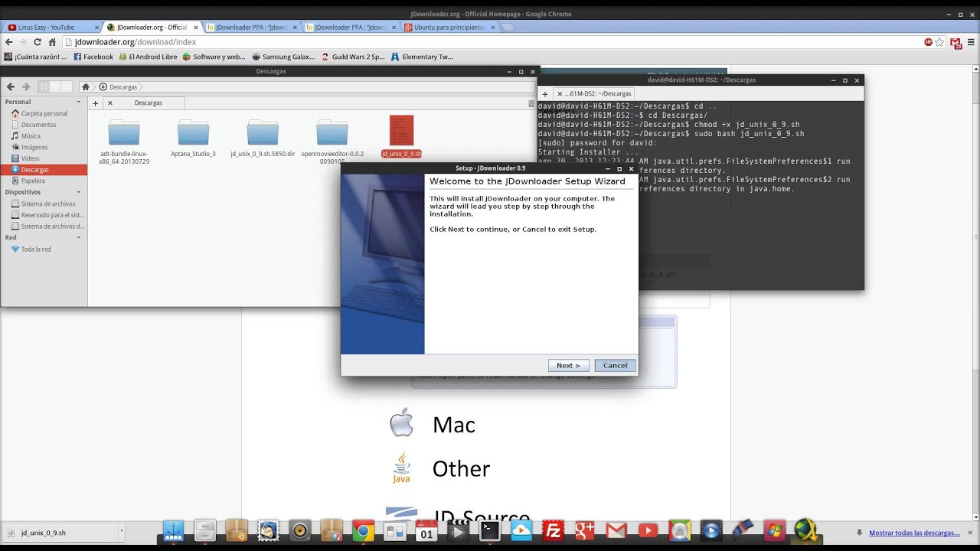Go back in Chrome
The width and height of the screenshot is (980, 551).
click(9, 42)
